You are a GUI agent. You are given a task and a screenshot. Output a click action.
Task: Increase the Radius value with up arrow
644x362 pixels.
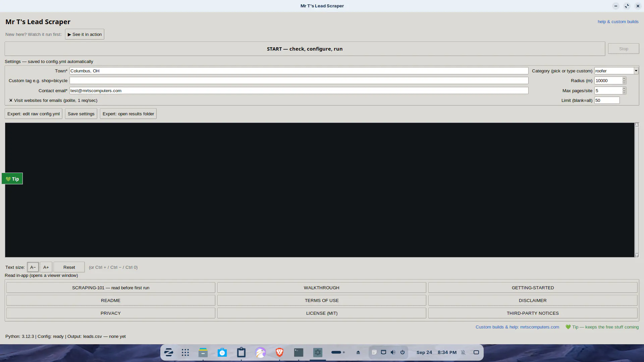(624, 79)
